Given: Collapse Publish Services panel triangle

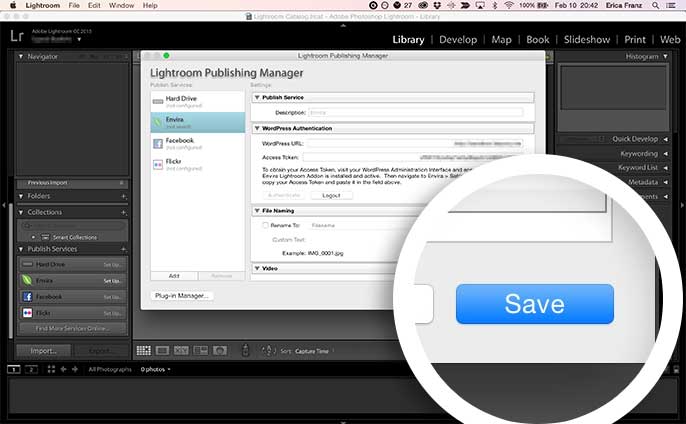Looking at the screenshot, I should [x=21, y=249].
